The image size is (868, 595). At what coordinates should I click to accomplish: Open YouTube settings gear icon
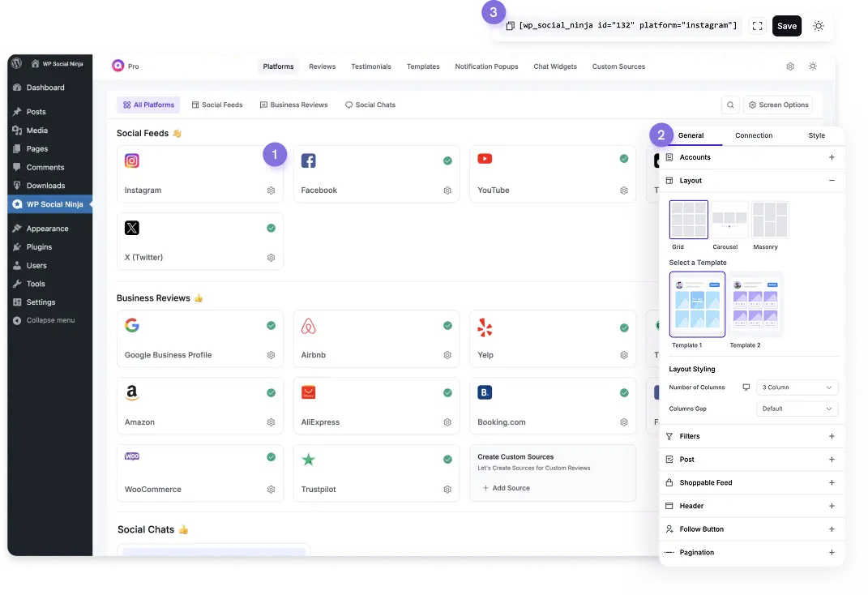(623, 190)
